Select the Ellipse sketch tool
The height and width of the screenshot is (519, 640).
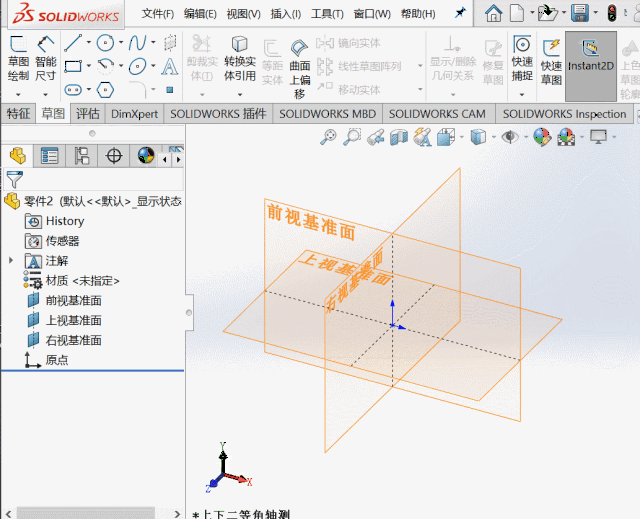click(x=138, y=66)
